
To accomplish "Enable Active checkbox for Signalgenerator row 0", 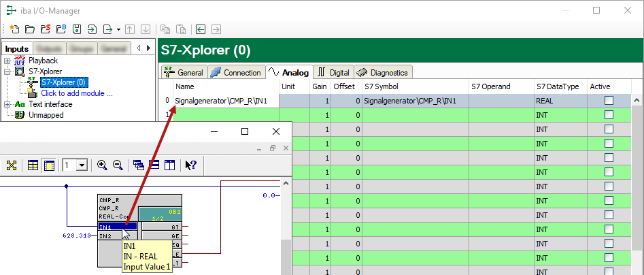I will pyautogui.click(x=609, y=101).
